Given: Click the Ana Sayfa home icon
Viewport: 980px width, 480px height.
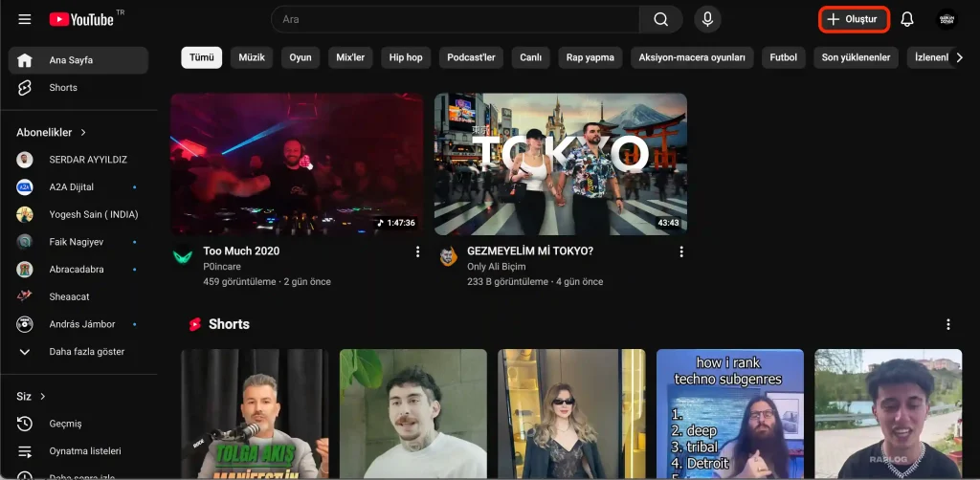Looking at the screenshot, I should [24, 60].
